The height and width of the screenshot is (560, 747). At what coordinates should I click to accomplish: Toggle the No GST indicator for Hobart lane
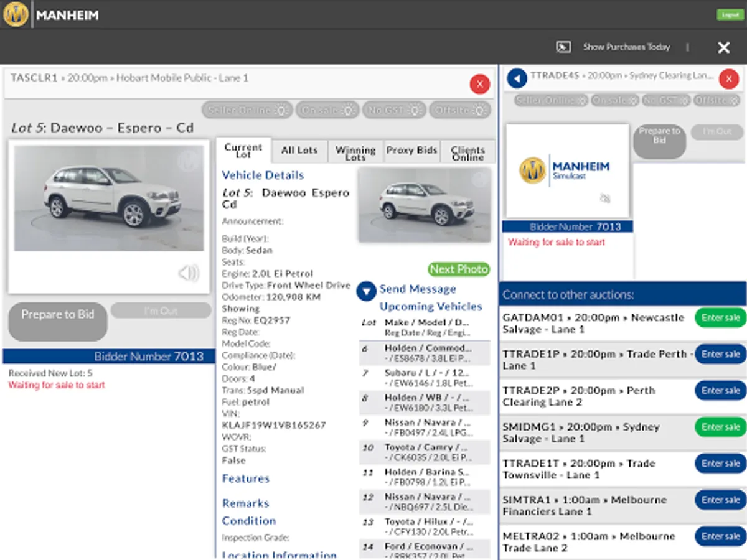[394, 110]
